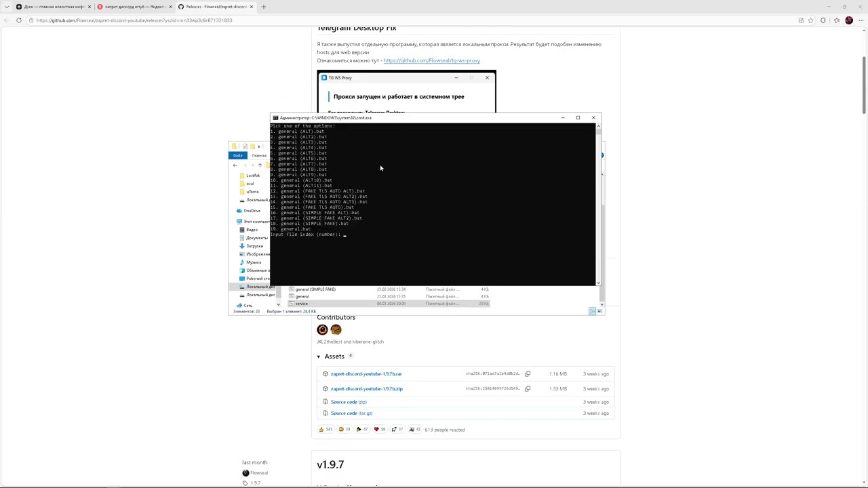Select general (SIMPLE FAKE) file in Explorer
The image size is (868, 488).
tap(389, 289)
